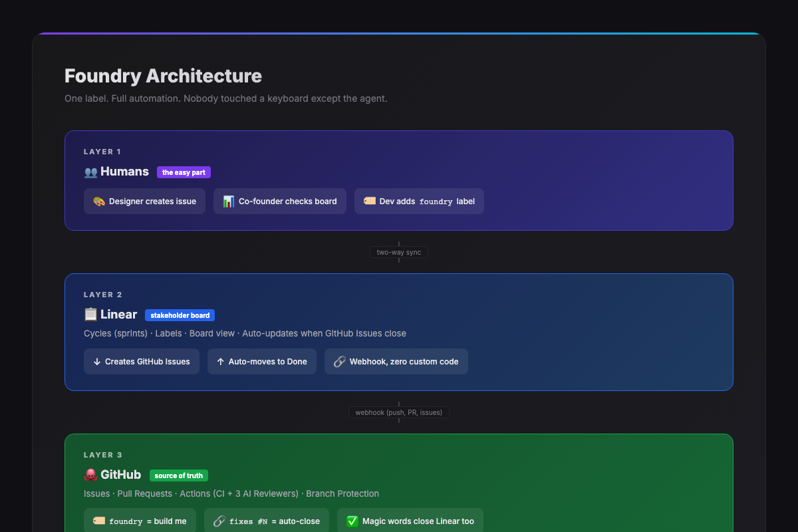The width and height of the screenshot is (798, 532).
Task: Click the up arrow on Auto-moves to Done
Action: tap(221, 362)
